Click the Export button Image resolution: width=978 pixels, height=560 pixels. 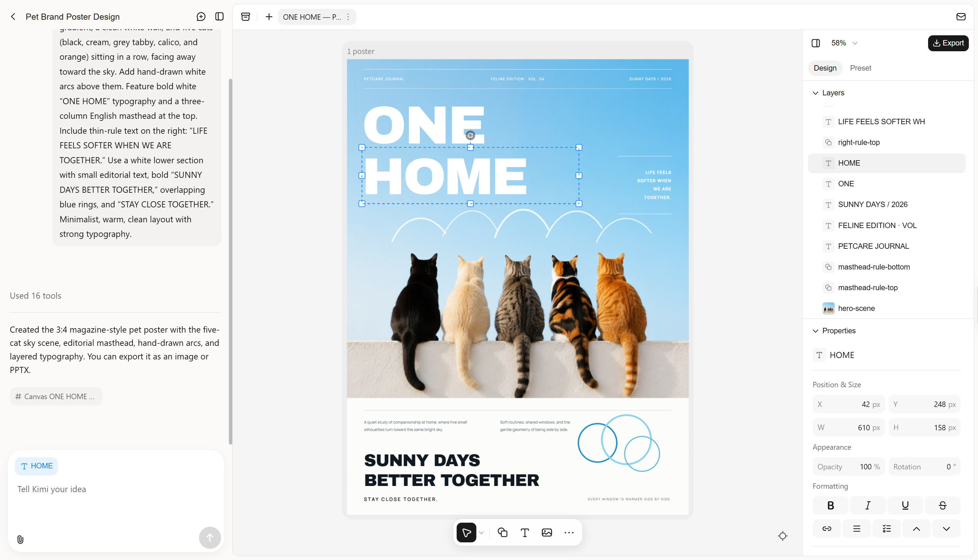tap(948, 43)
